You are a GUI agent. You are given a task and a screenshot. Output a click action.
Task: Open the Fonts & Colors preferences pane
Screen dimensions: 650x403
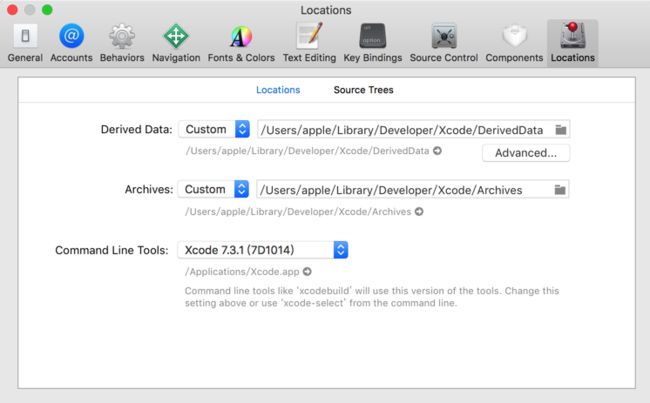[241, 43]
